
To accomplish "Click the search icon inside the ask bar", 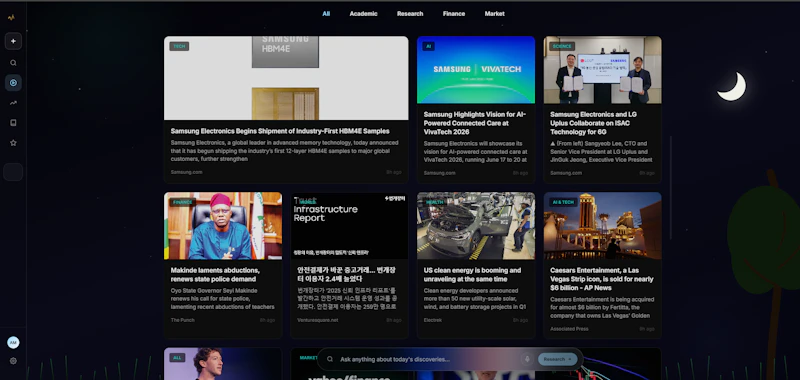I will click(x=330, y=359).
